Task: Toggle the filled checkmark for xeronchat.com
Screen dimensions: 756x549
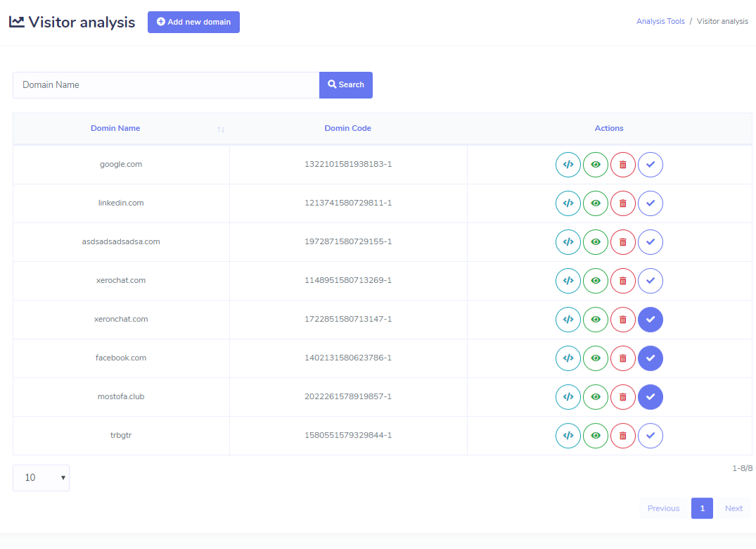Action: coord(651,320)
